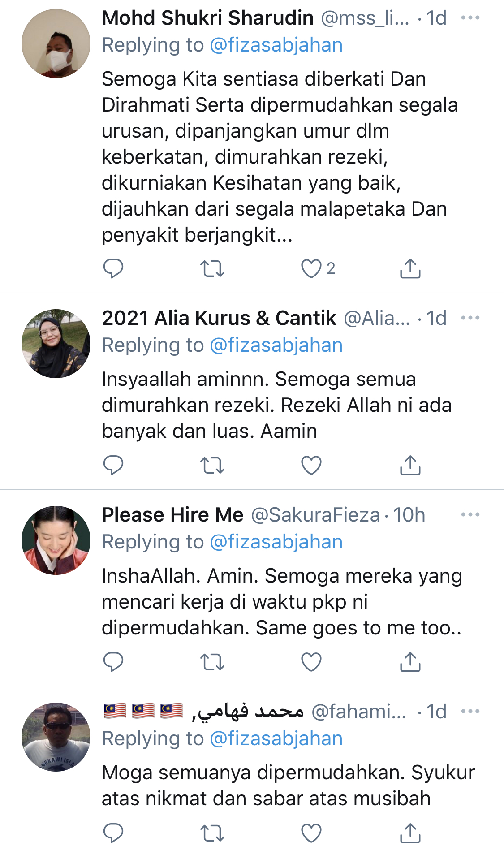This screenshot has height=846, width=504.
Task: Retweet the tweet starting 'Moga semuanya dipermudahkan'
Action: coord(212,833)
